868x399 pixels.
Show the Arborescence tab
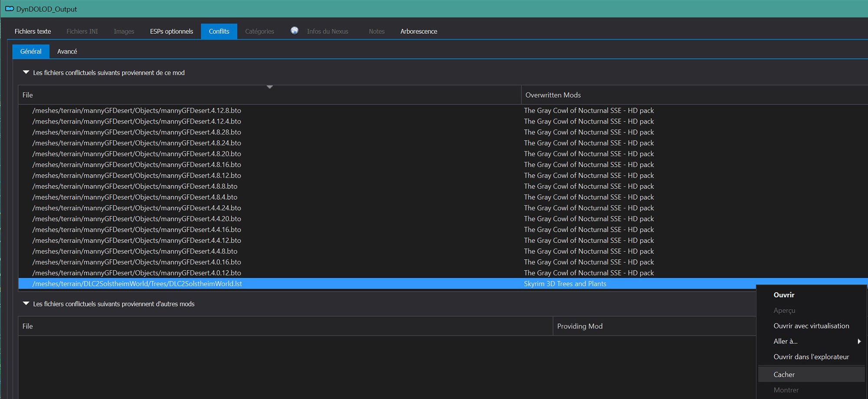coord(419,31)
